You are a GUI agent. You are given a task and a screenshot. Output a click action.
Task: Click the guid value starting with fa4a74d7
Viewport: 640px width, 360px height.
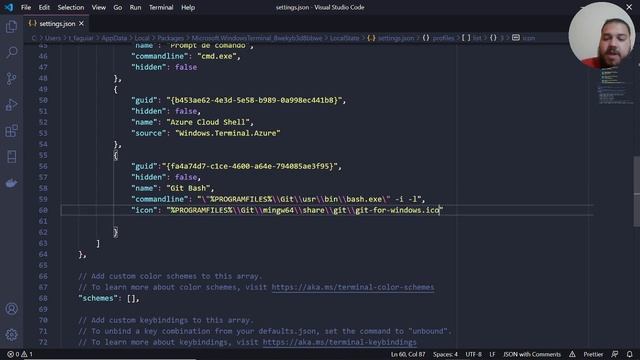[250, 166]
